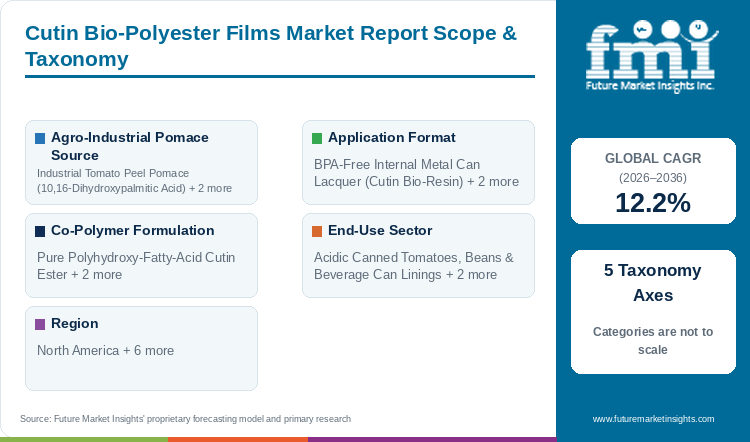The height and width of the screenshot is (442, 750).
Task: Click the '5 Taxonomy Axes' text
Action: pos(653,283)
